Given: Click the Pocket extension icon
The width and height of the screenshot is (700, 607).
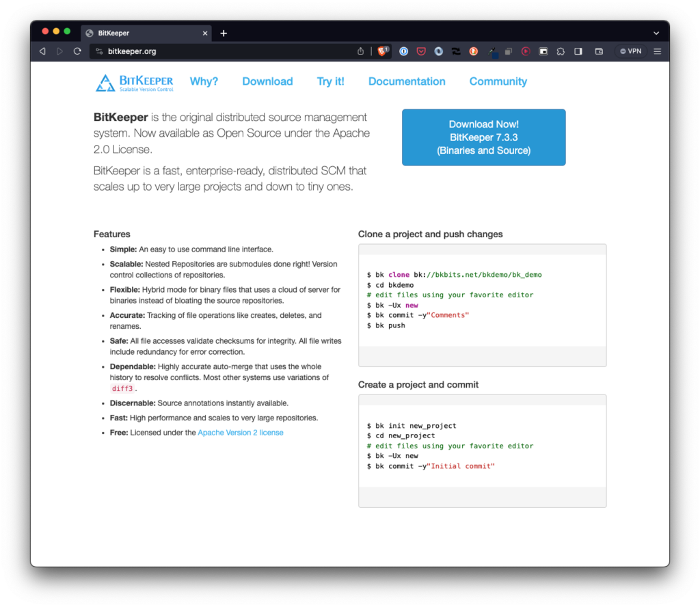Looking at the screenshot, I should 421,51.
